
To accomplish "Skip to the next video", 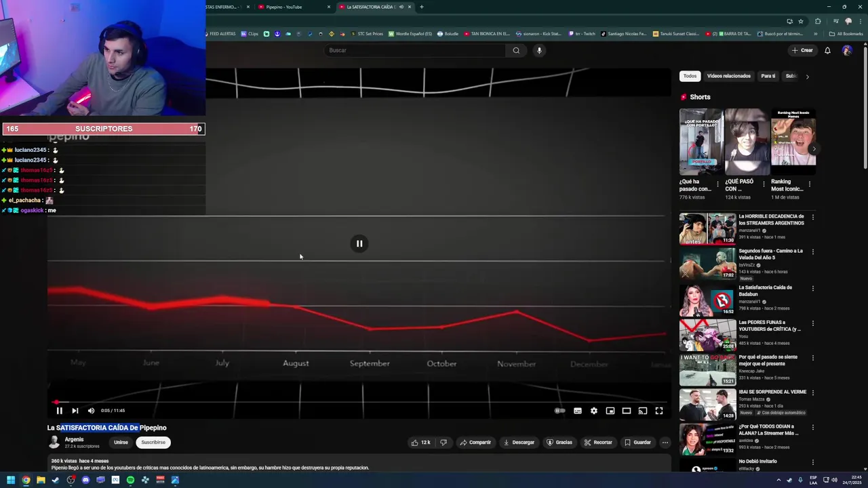I will point(75,411).
